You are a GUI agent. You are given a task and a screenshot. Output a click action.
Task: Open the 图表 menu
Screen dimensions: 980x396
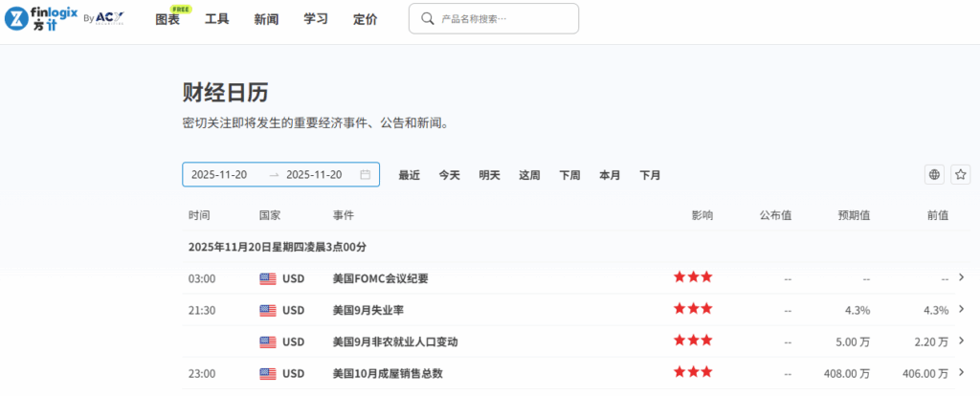pos(167,19)
